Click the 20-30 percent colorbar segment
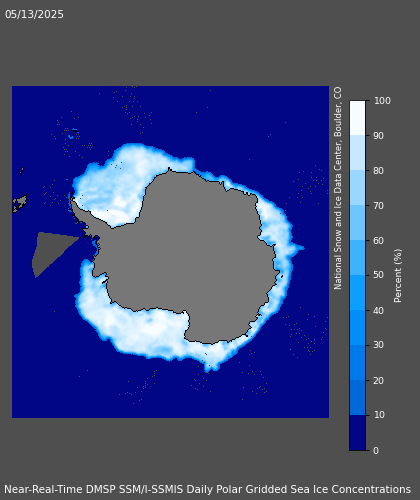 [357, 363]
